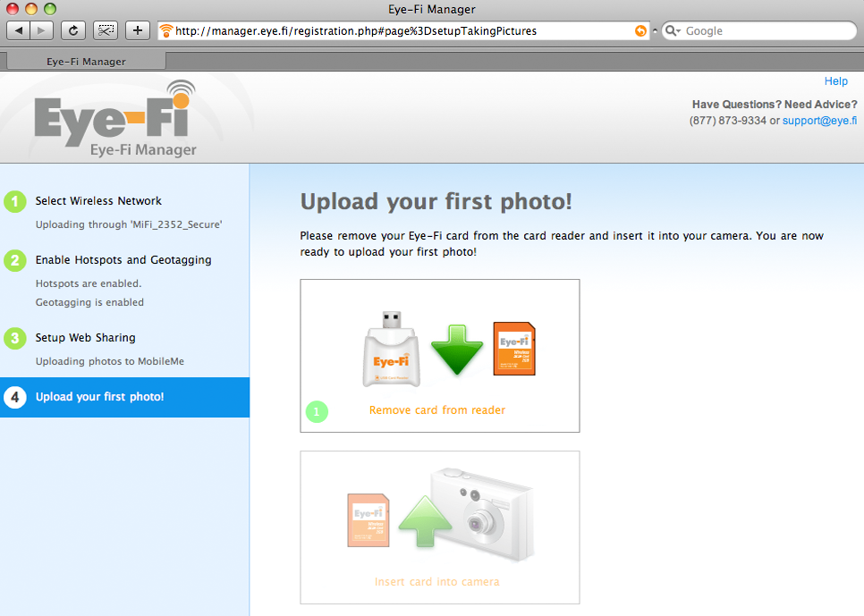Click the 'Please remove your Eye-Fi card' paragraph

[x=562, y=243]
